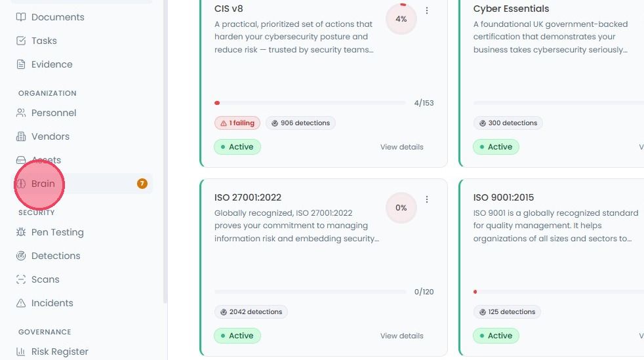Open Personnel via its people icon
644x360 pixels.
[x=20, y=113]
